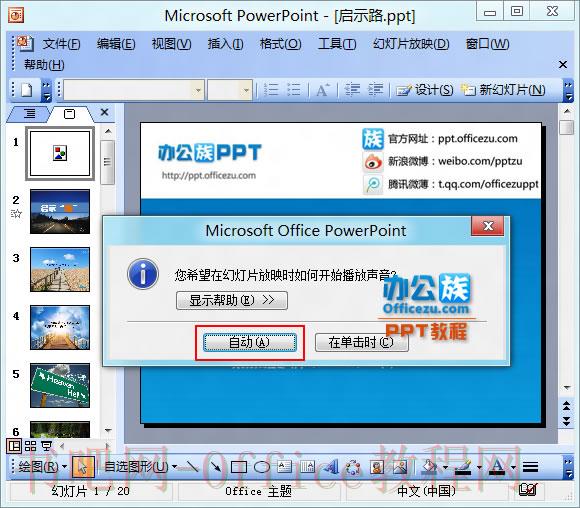
Task: Click the decrease indent icon
Action: click(x=352, y=90)
